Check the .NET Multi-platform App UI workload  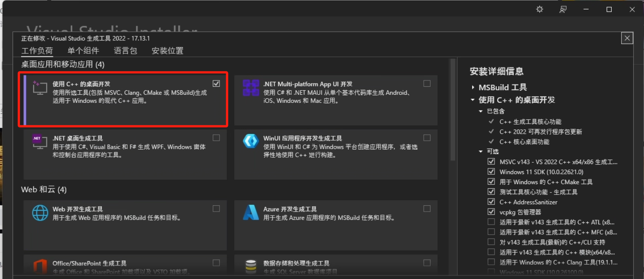point(427,84)
